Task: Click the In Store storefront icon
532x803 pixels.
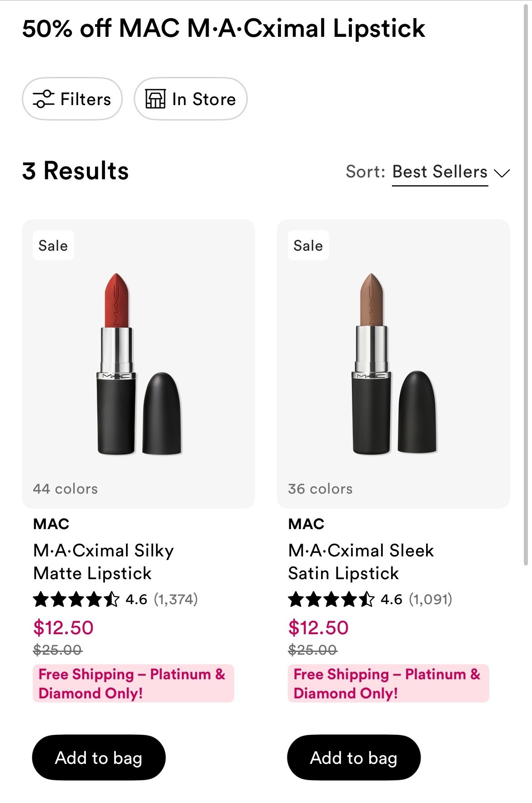Action: coord(155,99)
